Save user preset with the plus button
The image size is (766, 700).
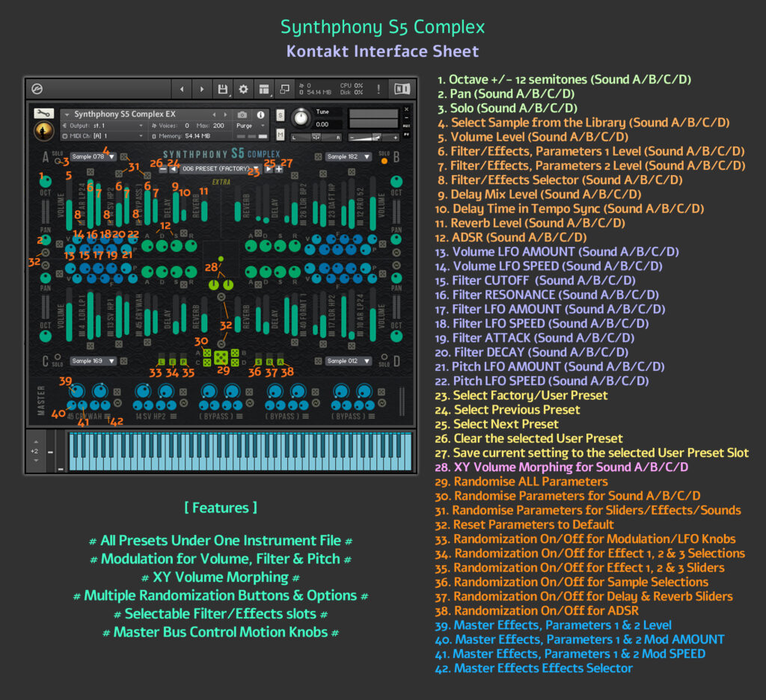coord(278,169)
